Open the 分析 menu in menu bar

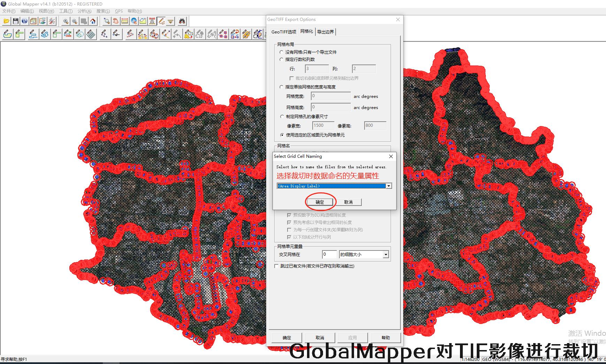(x=84, y=11)
